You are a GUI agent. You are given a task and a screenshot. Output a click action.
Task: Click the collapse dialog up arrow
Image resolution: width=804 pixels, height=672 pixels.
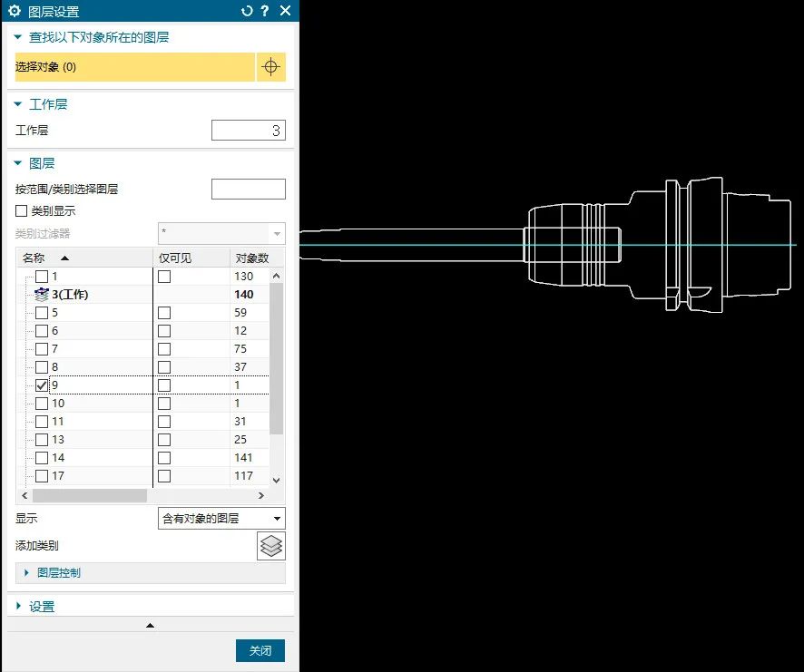click(151, 626)
